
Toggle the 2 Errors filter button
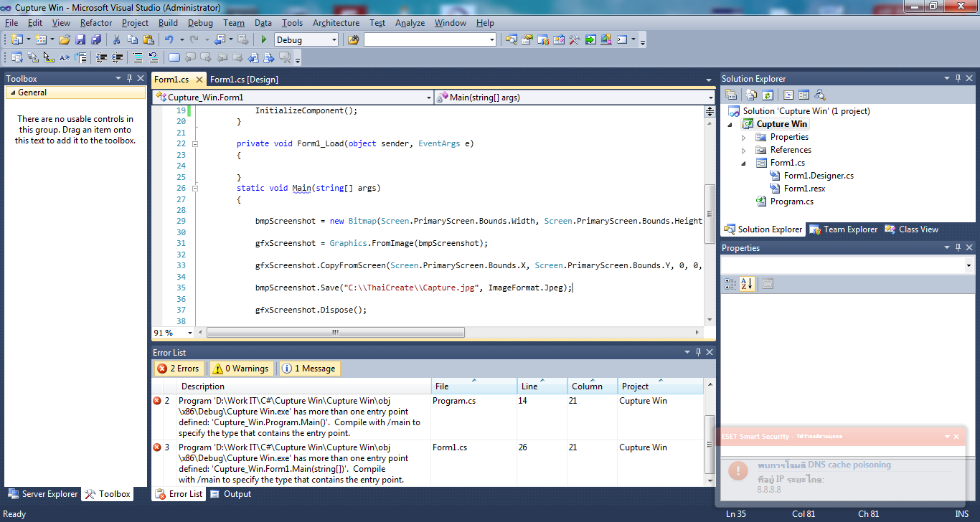179,369
